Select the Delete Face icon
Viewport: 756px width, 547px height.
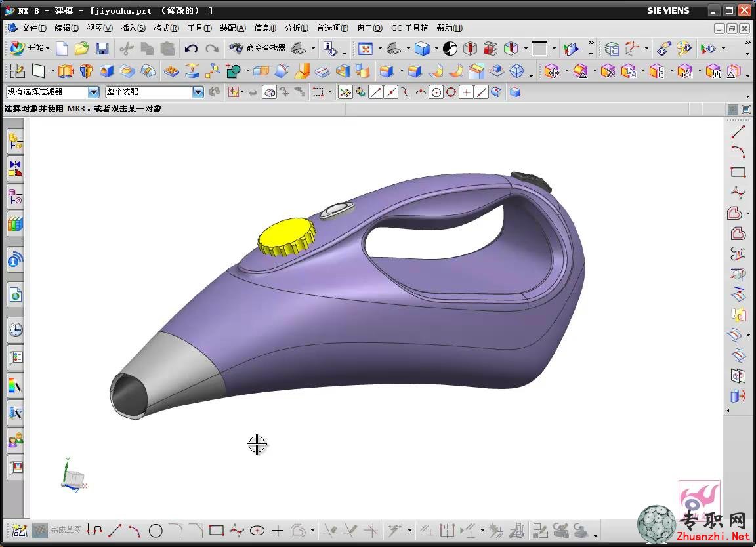click(x=608, y=71)
